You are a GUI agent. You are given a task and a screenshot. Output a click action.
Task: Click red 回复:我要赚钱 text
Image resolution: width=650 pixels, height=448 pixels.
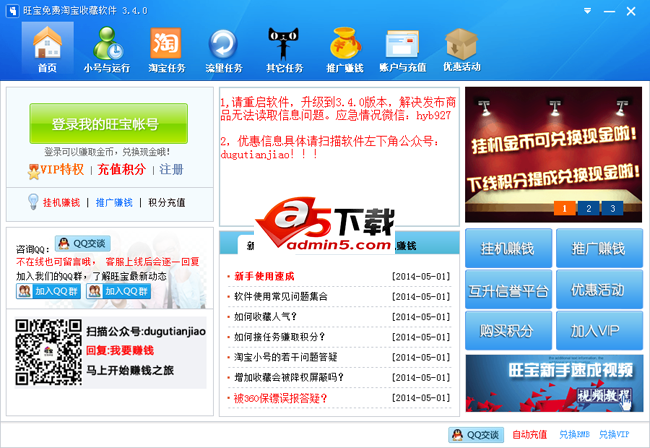click(120, 351)
